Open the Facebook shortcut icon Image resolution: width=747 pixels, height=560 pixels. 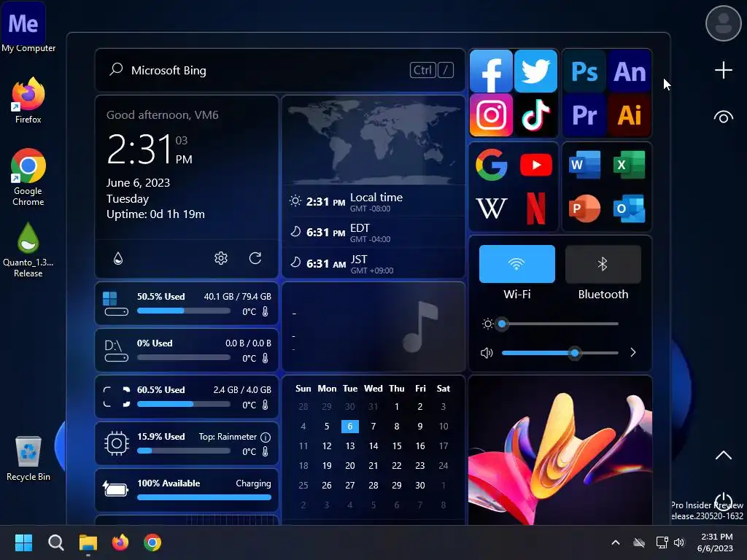(491, 71)
